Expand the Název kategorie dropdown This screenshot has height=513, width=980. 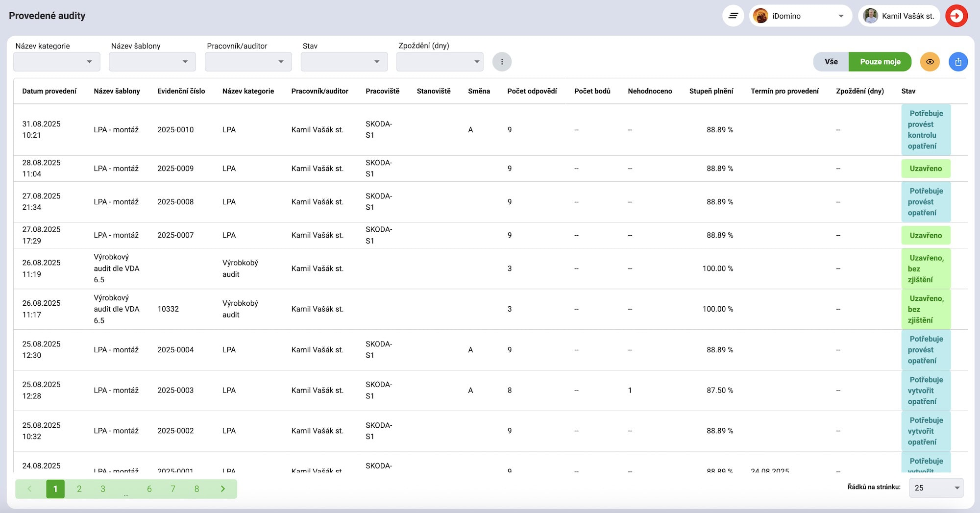57,62
